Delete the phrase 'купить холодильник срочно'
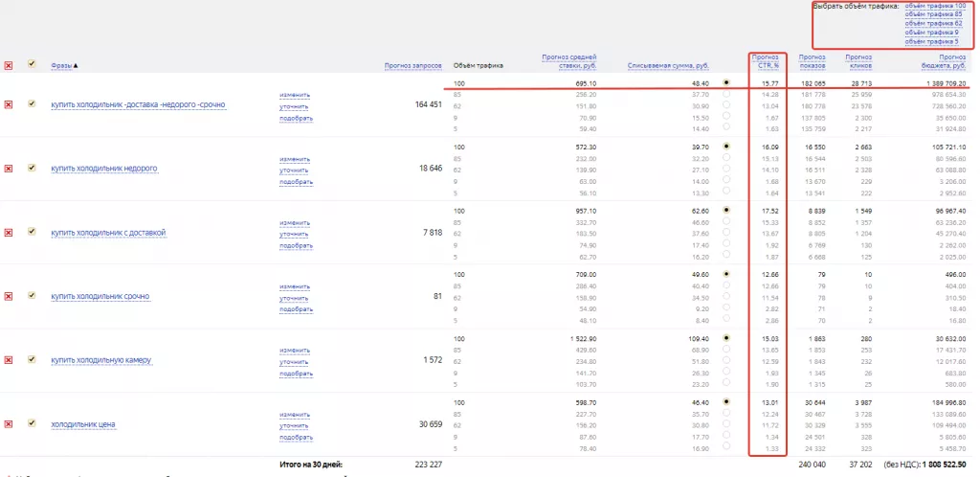Screen dimensions: 980x477 point(8,296)
